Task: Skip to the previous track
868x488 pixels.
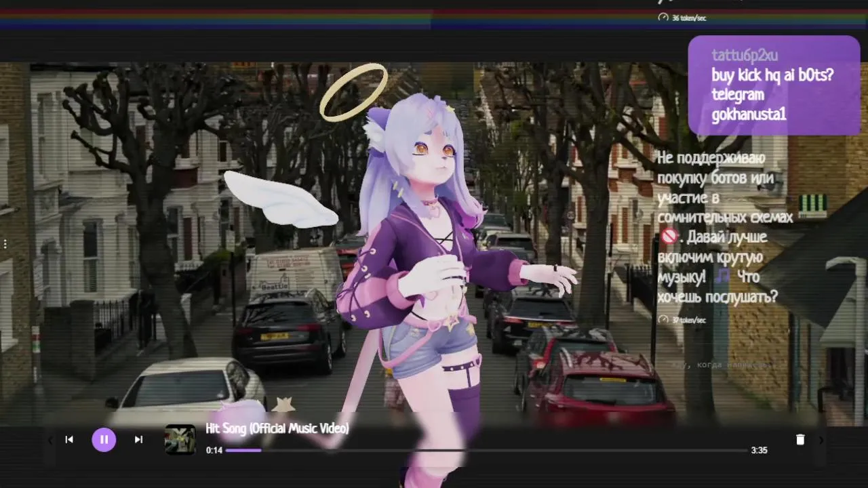Action: (x=69, y=439)
